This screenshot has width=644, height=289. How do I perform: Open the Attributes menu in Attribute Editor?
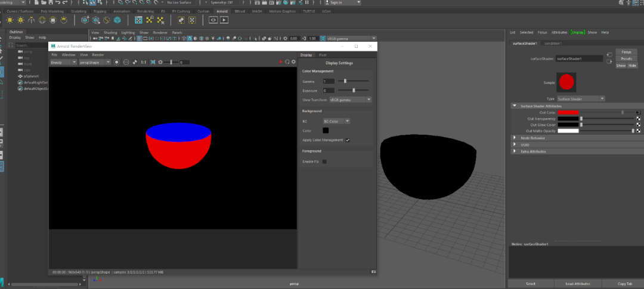coord(559,32)
